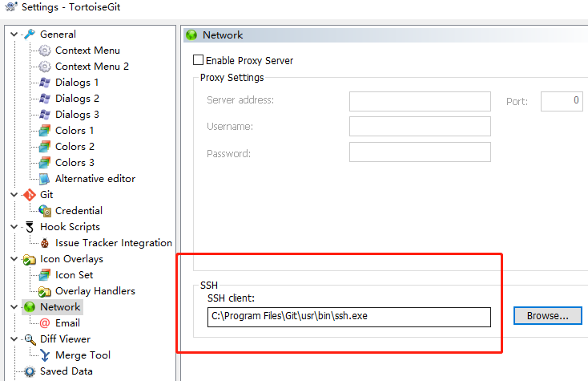Click the Email @ icon
588x381 pixels.
tap(45, 322)
